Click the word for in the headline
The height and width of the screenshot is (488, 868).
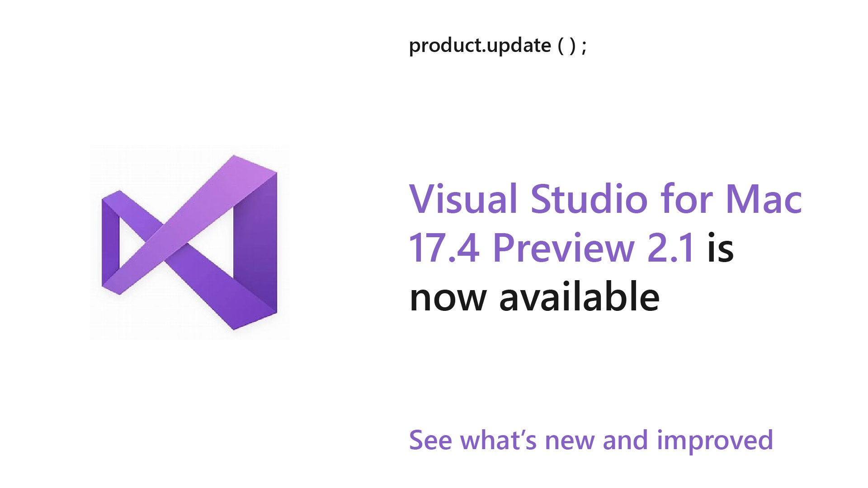[687, 198]
